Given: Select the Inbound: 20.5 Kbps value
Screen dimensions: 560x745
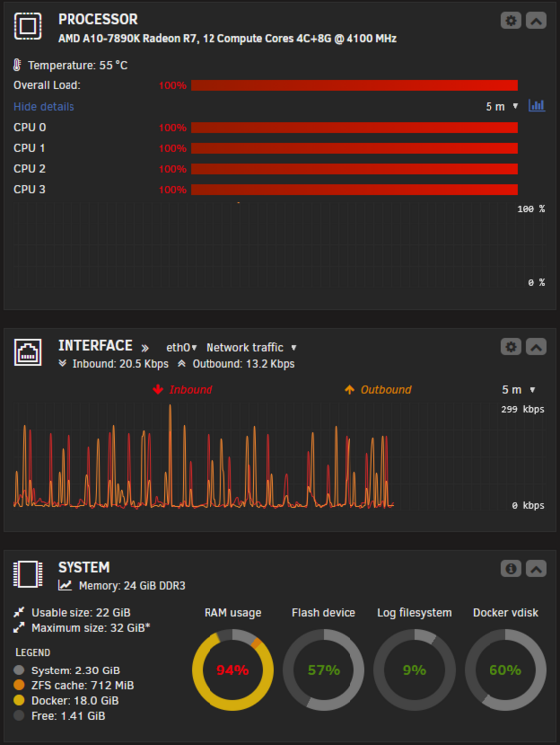Looking at the screenshot, I should pyautogui.click(x=121, y=364).
